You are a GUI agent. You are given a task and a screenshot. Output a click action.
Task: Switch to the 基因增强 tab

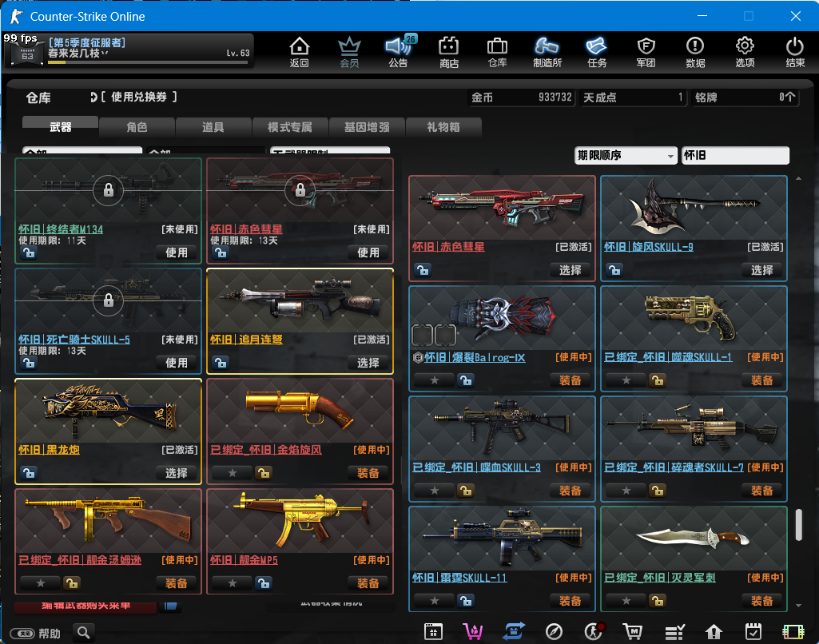point(367,127)
